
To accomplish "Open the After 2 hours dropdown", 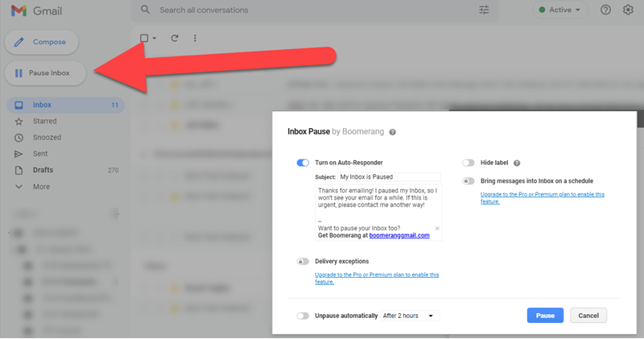I will (x=410, y=316).
